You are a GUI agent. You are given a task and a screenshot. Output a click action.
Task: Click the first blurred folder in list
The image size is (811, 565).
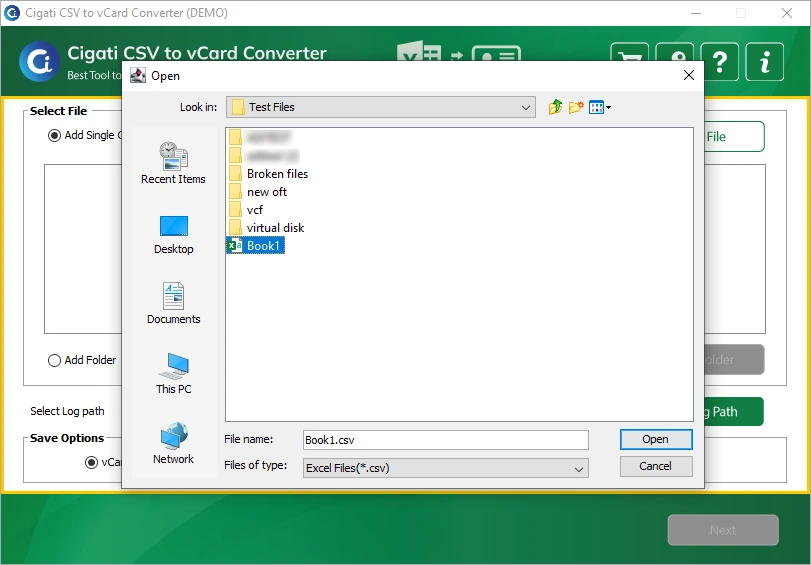[260, 138]
